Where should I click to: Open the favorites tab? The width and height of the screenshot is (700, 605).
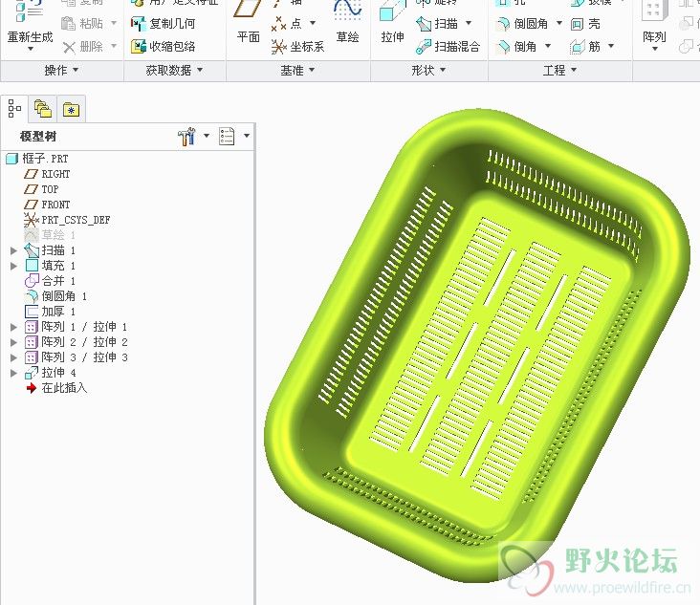(71, 108)
